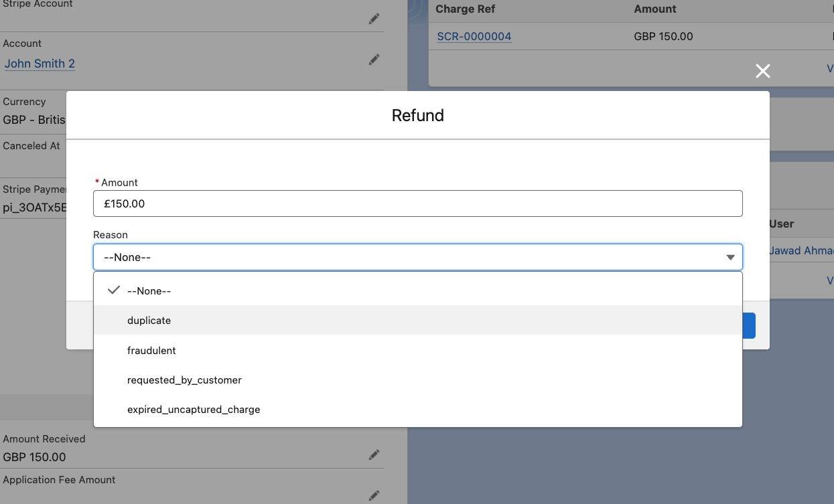Select the --None-- reason option
Viewport: 834px width, 504px height.
point(149,291)
